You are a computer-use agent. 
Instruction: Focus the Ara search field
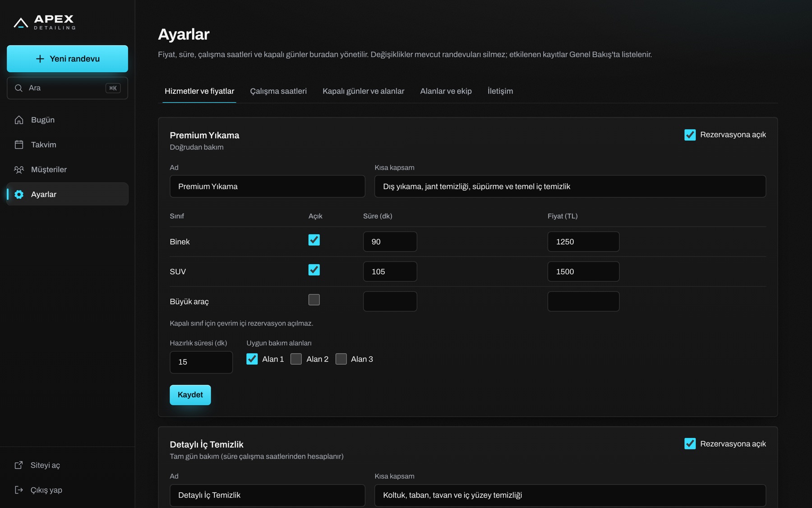click(x=67, y=88)
